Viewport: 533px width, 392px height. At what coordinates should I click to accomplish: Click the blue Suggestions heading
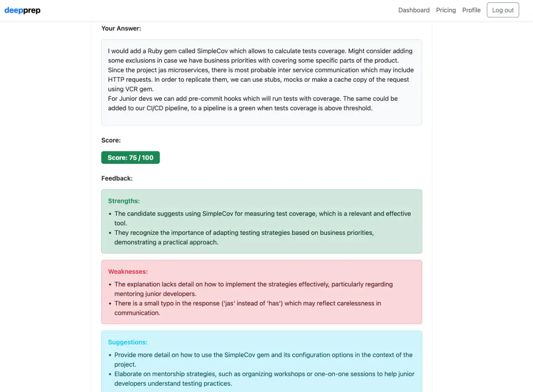128,342
